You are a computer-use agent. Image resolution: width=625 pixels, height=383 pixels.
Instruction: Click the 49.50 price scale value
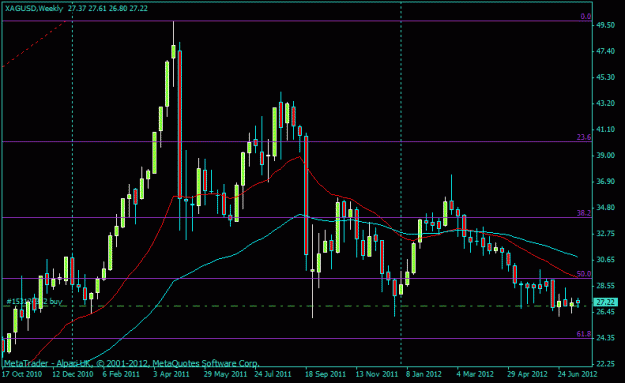(605, 25)
